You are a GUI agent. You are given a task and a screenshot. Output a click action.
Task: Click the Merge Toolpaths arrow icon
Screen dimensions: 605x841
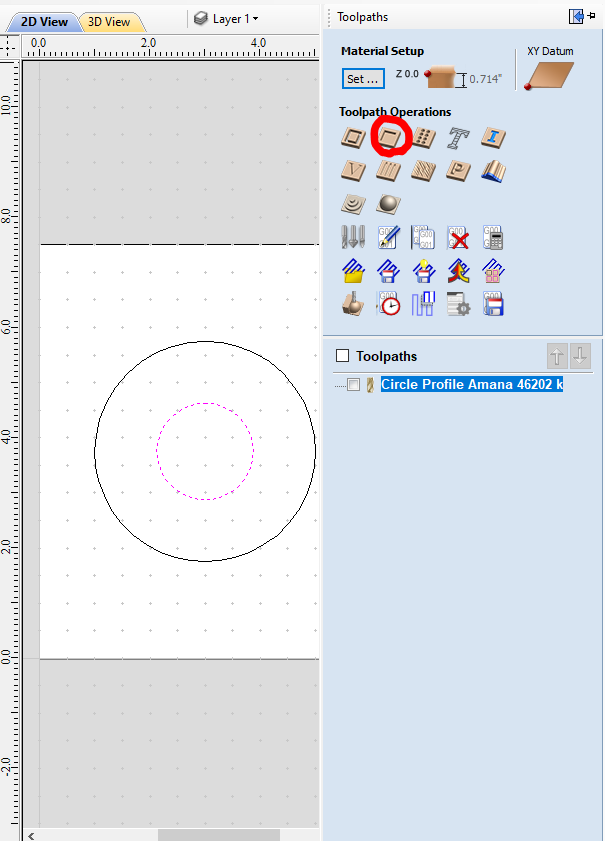point(459,271)
